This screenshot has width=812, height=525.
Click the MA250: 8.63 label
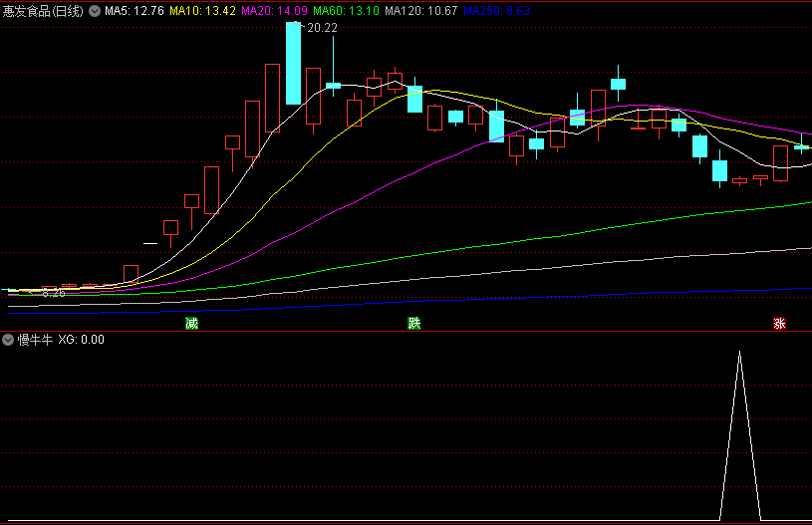(496, 11)
